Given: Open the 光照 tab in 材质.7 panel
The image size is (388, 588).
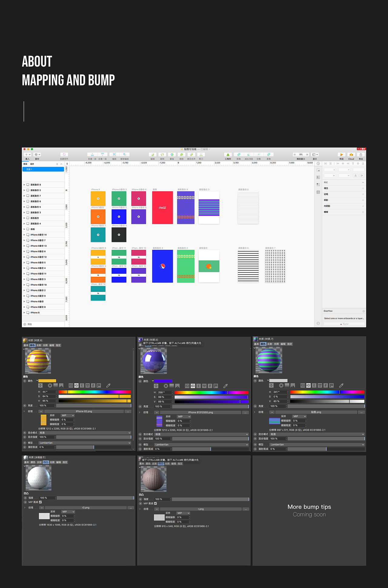Looking at the screenshot, I should (x=276, y=344).
